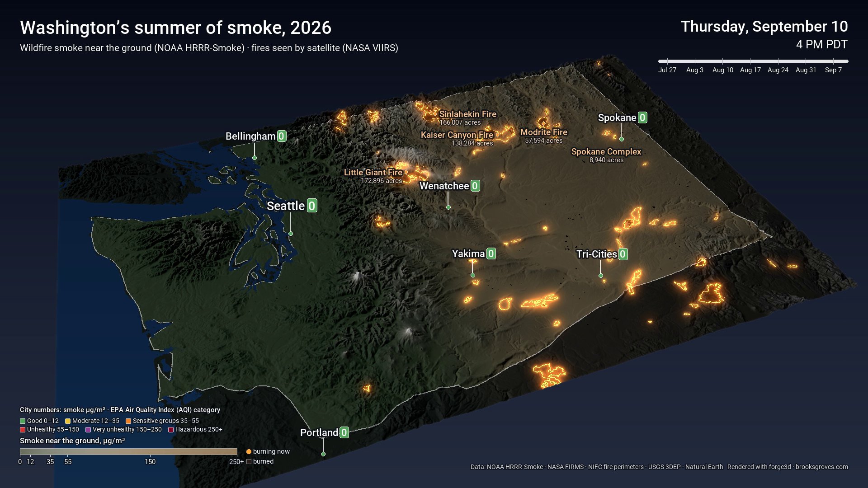The height and width of the screenshot is (488, 868).
Task: Click the Bellingham smoke value badge
Action: [281, 136]
